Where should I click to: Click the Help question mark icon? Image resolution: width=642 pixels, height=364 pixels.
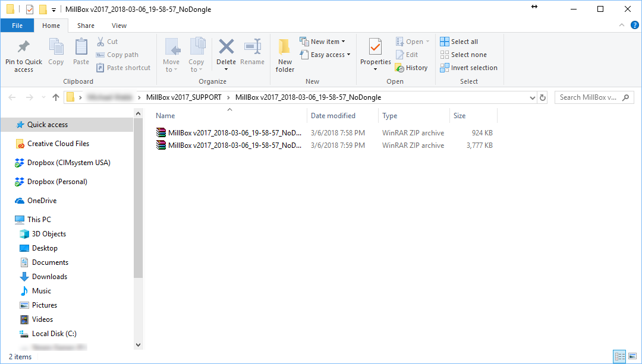click(635, 26)
